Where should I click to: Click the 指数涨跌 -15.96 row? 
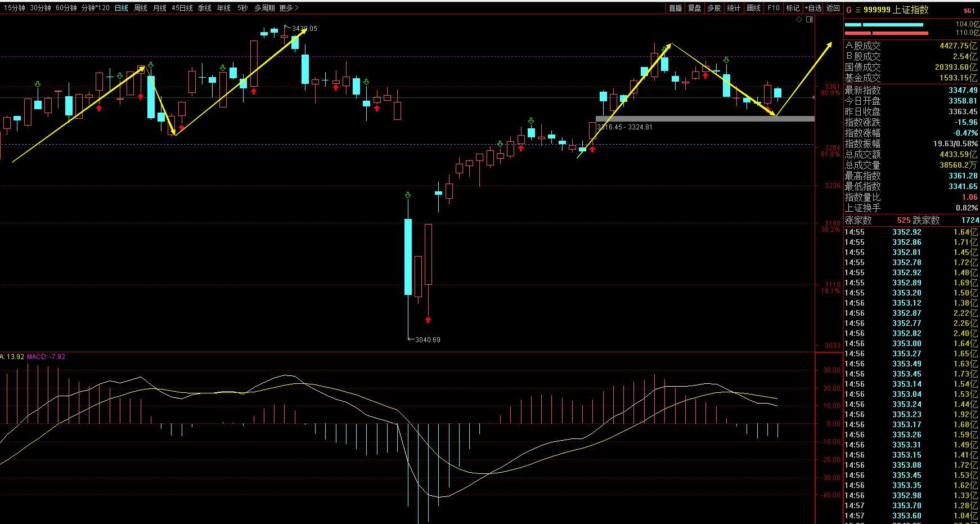pyautogui.click(x=911, y=122)
